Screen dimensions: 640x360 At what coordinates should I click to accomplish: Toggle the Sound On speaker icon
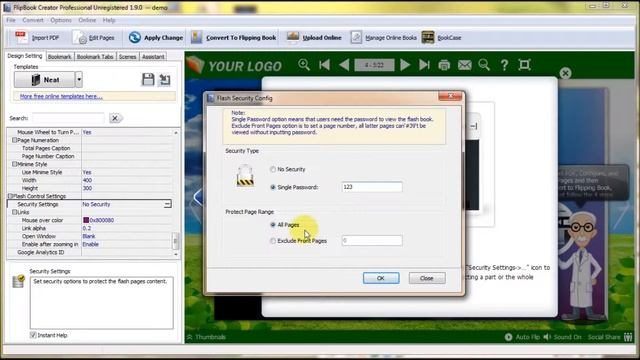[x=547, y=337]
